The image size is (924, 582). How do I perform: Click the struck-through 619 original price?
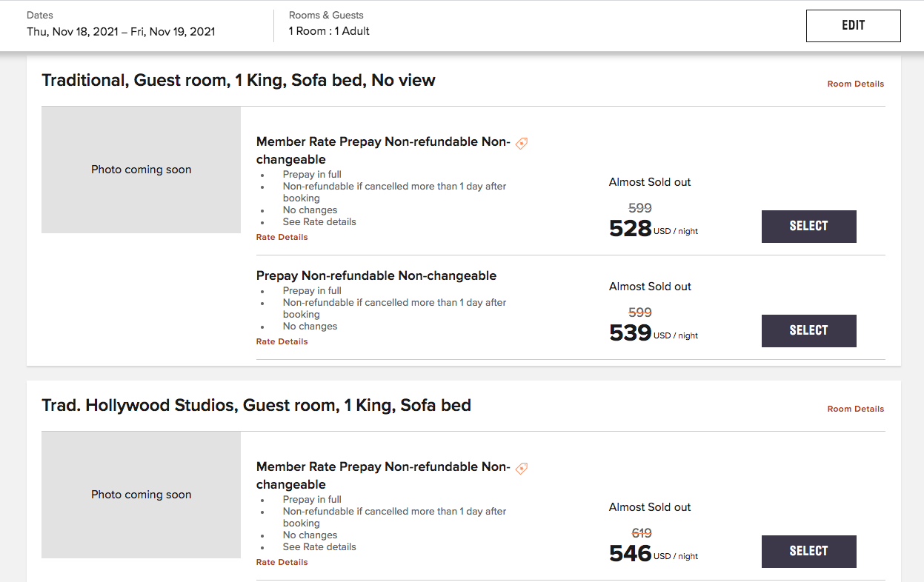point(642,533)
